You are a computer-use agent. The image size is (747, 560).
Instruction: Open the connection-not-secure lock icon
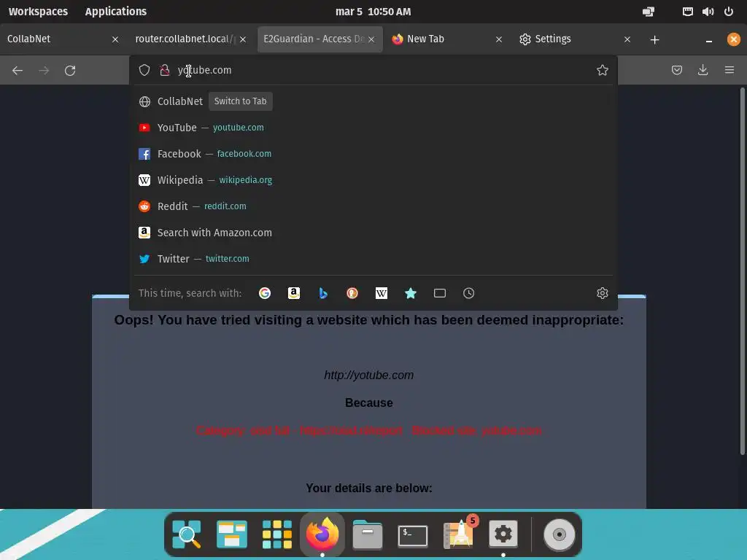tap(165, 70)
